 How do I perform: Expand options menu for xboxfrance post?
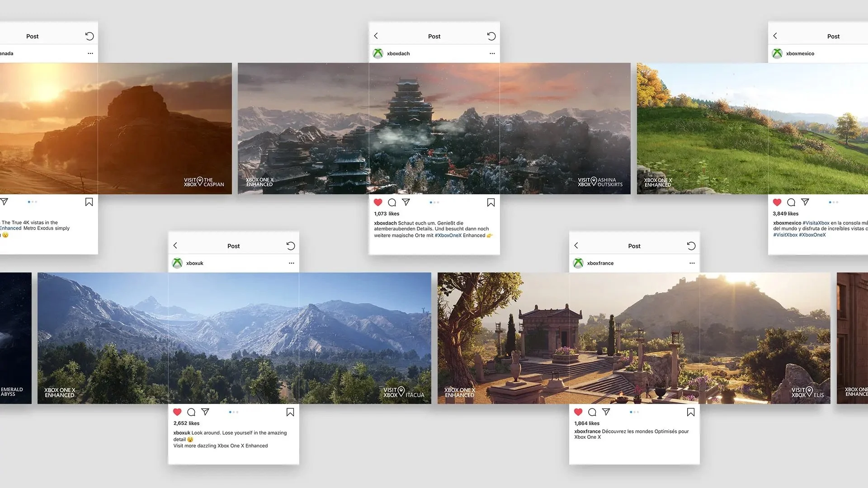pyautogui.click(x=692, y=263)
